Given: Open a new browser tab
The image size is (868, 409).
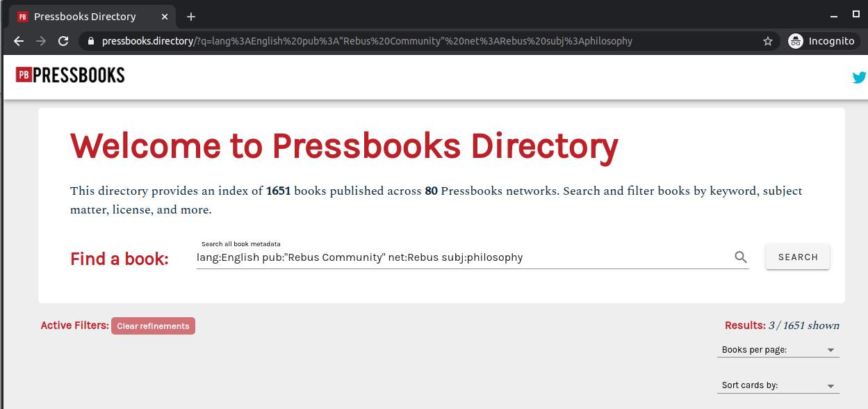Looking at the screenshot, I should point(191,17).
